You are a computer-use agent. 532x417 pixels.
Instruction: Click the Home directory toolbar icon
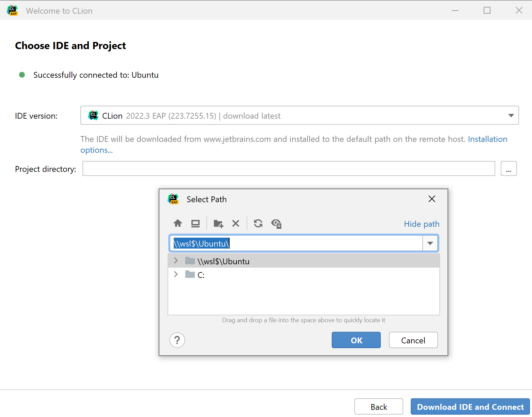tap(178, 223)
